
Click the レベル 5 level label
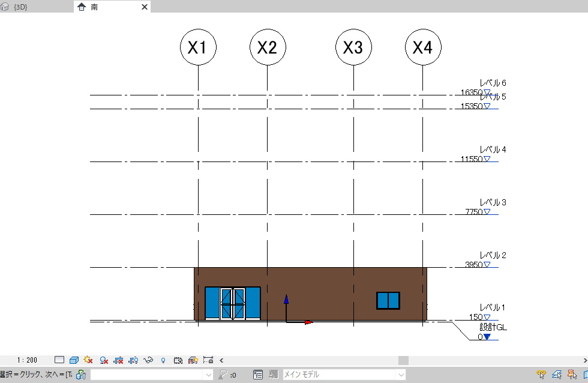pos(493,97)
